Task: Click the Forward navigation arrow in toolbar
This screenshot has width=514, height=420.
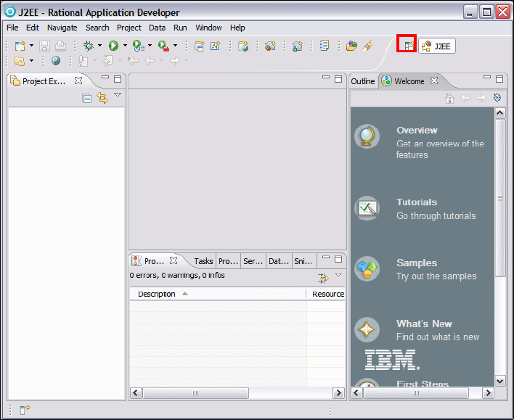Action: point(175,61)
